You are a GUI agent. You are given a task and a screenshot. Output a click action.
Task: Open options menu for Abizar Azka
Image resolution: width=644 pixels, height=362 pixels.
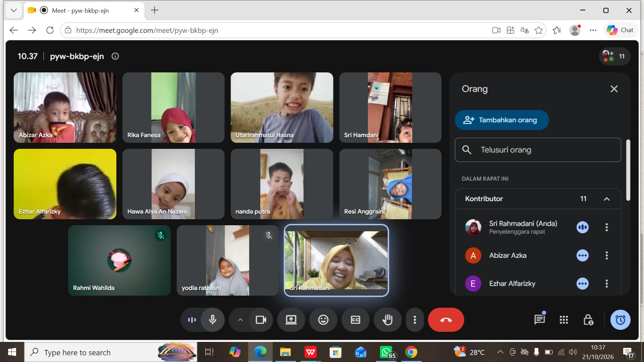click(607, 255)
